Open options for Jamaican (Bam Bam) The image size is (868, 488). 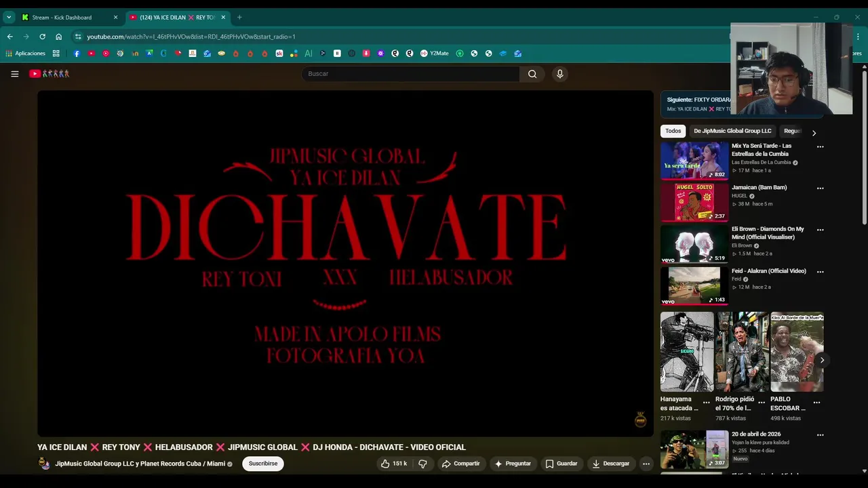pos(820,188)
